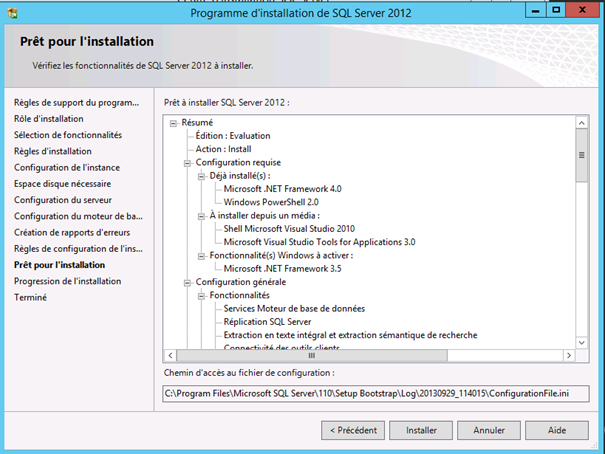The height and width of the screenshot is (454, 605).
Task: Open Sélection de fonctionnalités step
Action: (68, 135)
